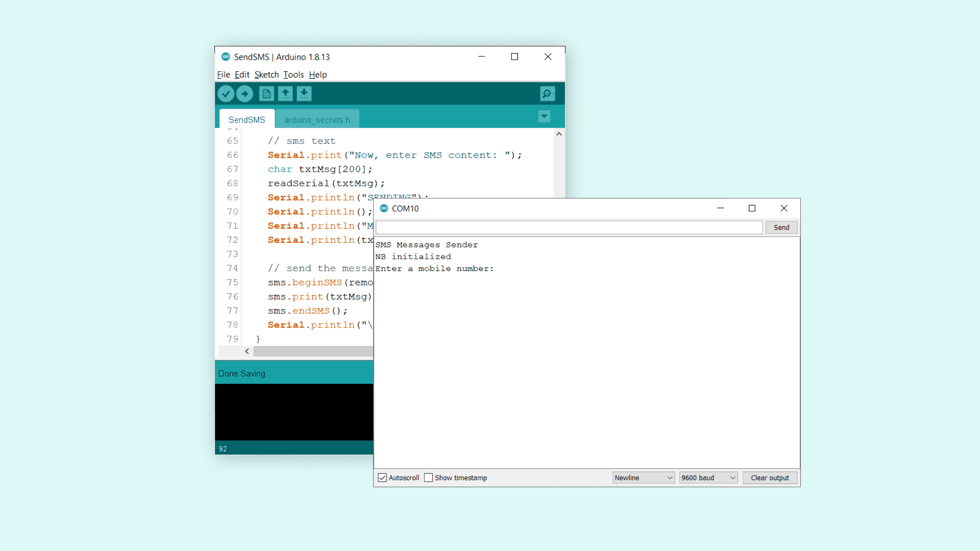Screen dimensions: 980x551
Task: Open Serial Monitor magnifier icon
Action: (547, 94)
